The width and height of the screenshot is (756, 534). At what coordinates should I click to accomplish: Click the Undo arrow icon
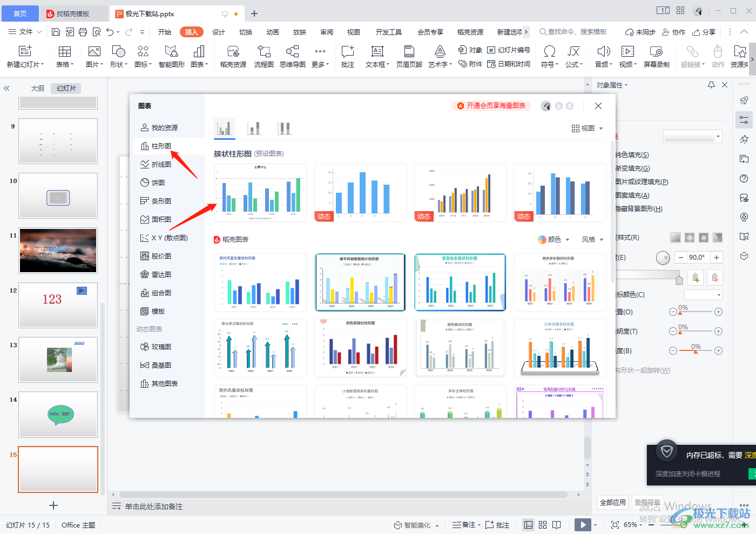point(110,32)
